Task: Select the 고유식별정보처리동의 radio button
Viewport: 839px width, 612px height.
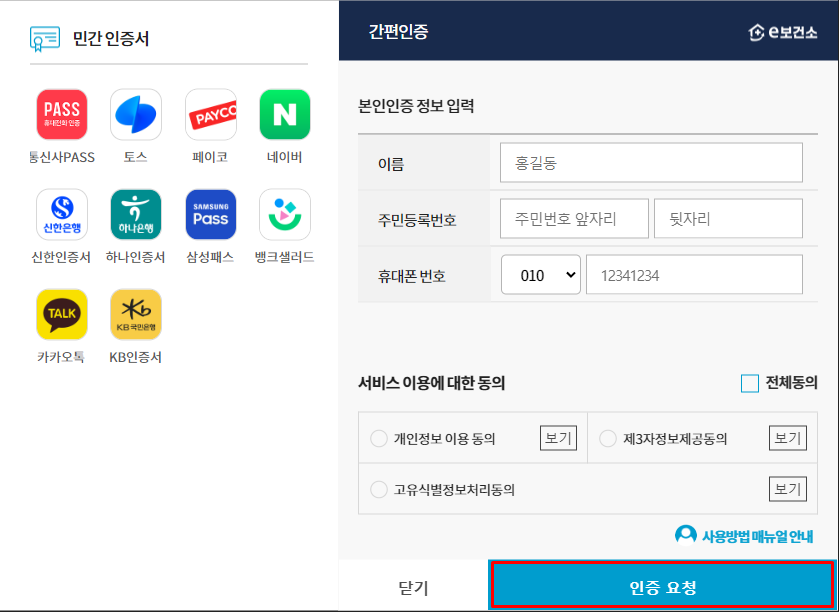Action: pyautogui.click(x=379, y=489)
